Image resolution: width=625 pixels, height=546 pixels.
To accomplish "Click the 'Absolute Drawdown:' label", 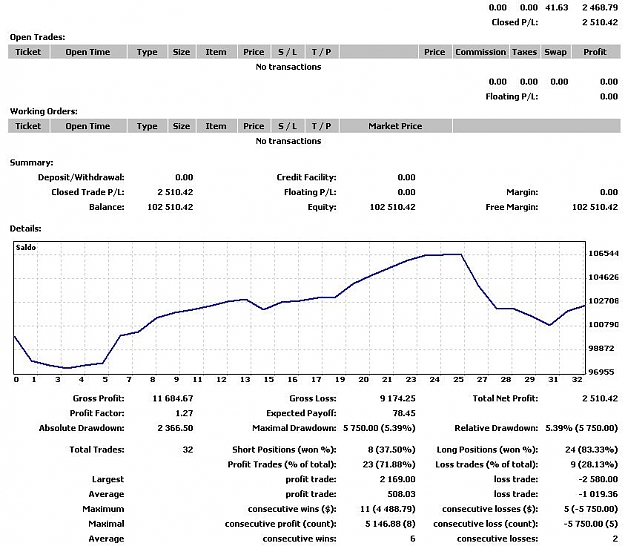I will (x=81, y=428).
